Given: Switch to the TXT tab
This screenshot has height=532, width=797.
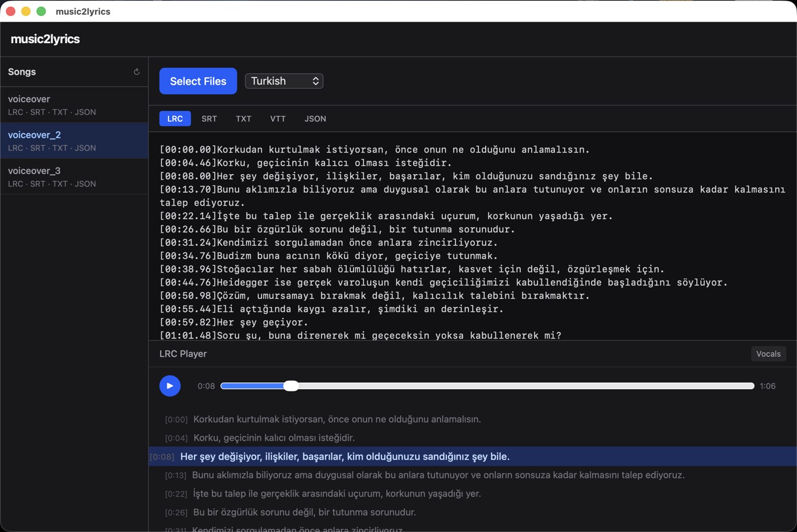Looking at the screenshot, I should 243,118.
